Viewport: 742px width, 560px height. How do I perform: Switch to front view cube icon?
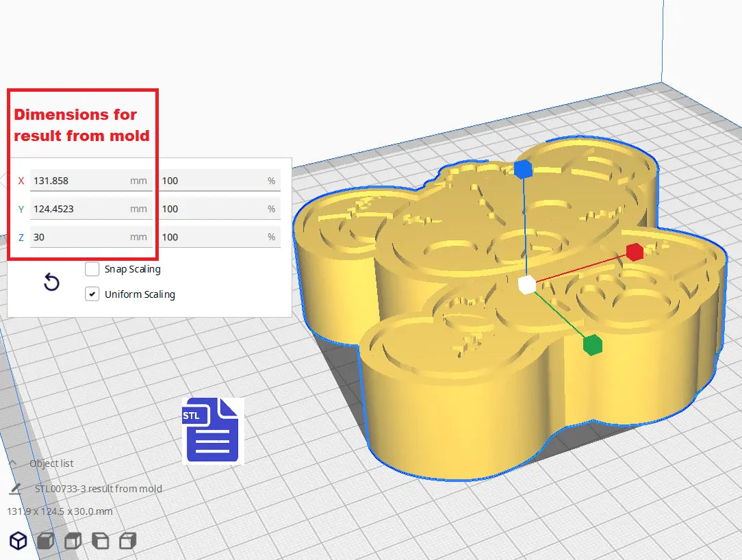[45, 541]
